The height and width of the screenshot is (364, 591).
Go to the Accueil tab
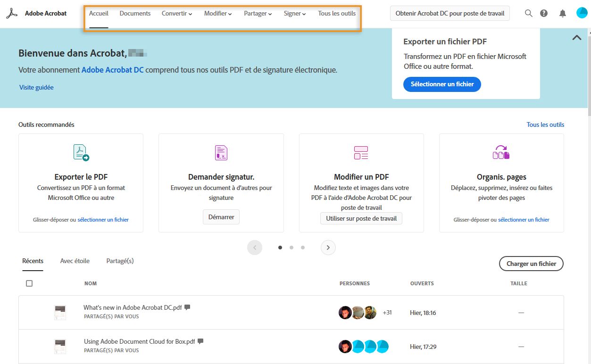point(99,13)
